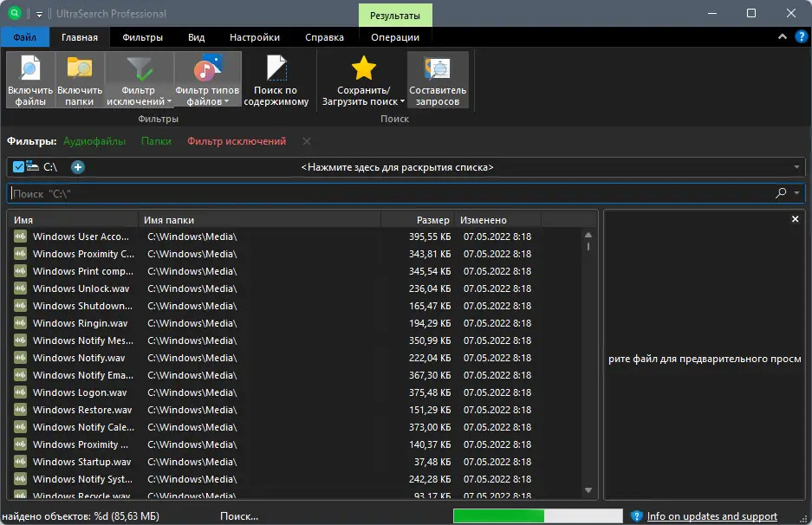
Task: Click the audio icon of Windows Ringin.wav
Action: 20,323
